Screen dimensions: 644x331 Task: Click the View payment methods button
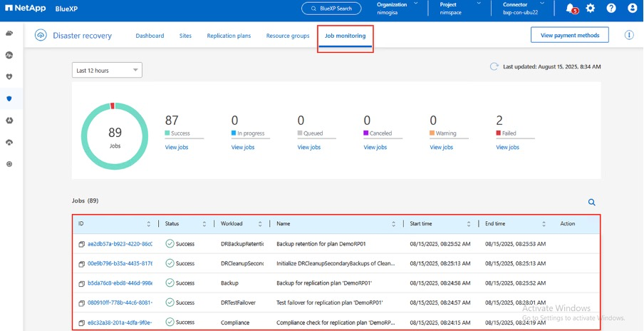pyautogui.click(x=570, y=35)
